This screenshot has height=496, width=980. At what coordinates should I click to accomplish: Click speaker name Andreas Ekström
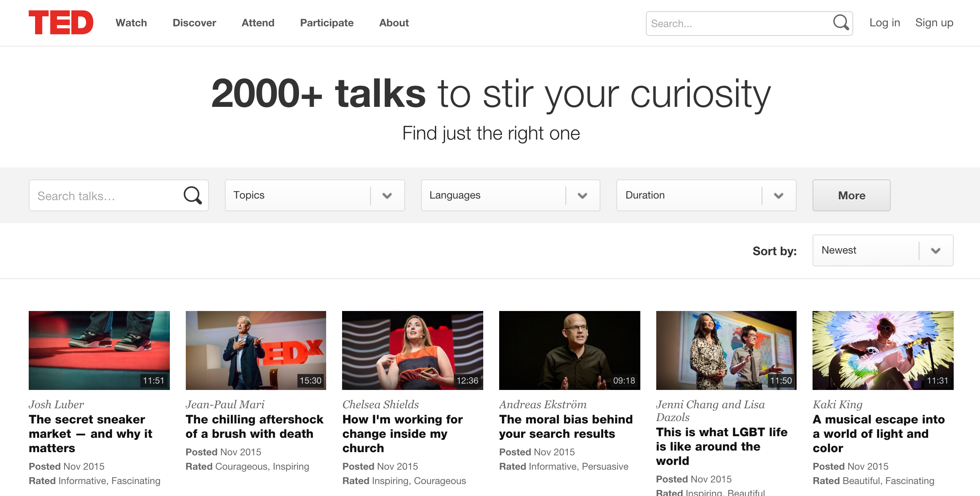click(x=543, y=404)
